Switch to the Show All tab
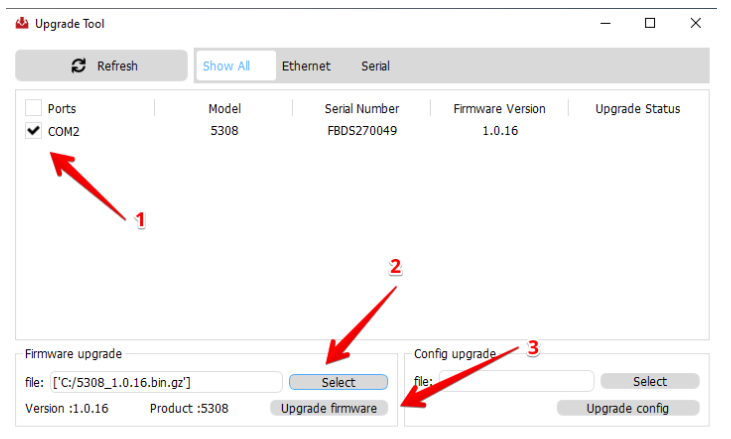 coord(226,66)
